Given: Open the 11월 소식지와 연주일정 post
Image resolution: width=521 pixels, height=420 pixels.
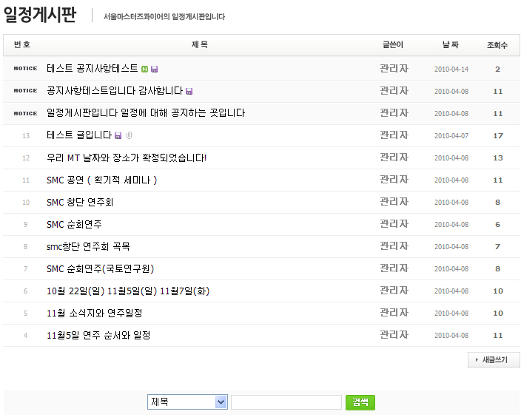Looking at the screenshot, I should click(x=94, y=313).
